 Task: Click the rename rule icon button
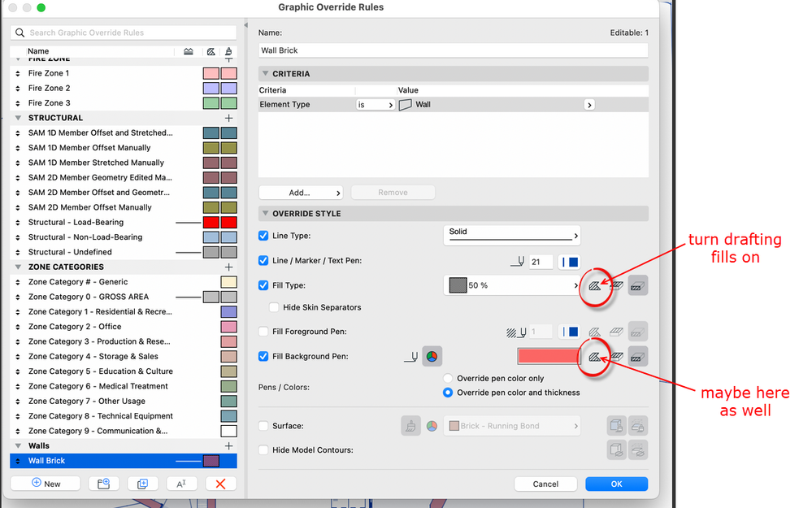click(181, 484)
